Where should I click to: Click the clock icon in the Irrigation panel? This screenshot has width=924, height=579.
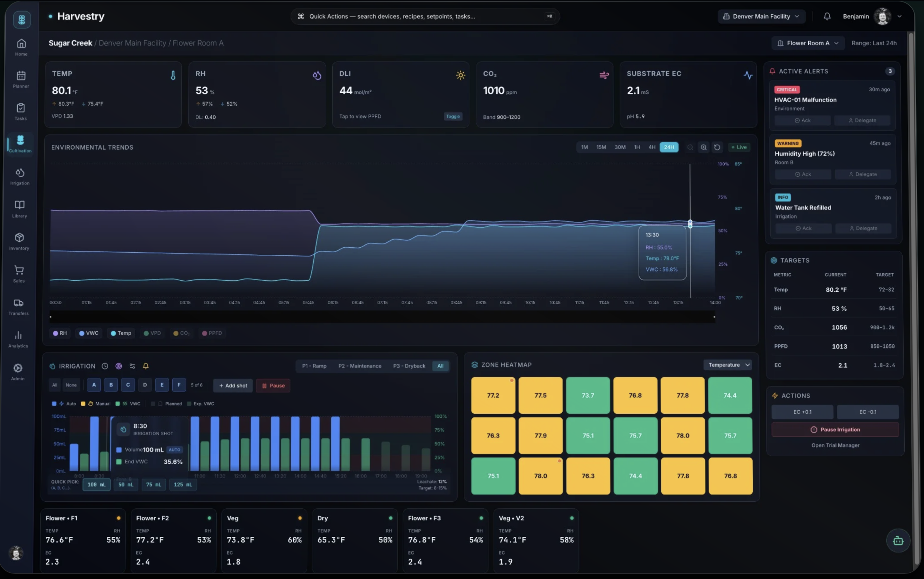[105, 366]
